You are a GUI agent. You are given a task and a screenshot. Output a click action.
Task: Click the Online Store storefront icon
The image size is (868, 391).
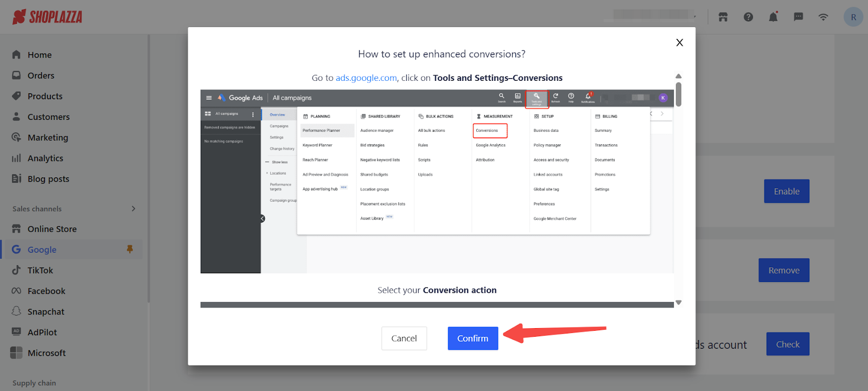click(16, 228)
